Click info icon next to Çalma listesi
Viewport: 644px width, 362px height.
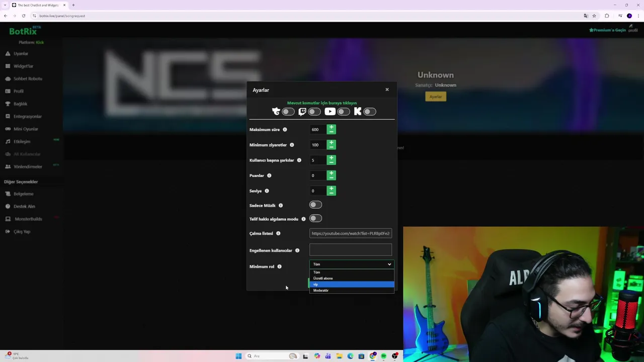[x=278, y=233]
